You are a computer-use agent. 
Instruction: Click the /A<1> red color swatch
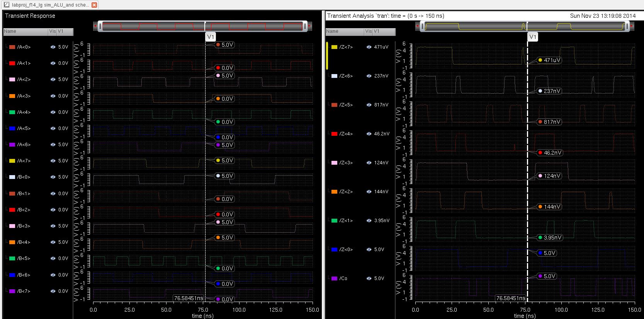click(12, 63)
